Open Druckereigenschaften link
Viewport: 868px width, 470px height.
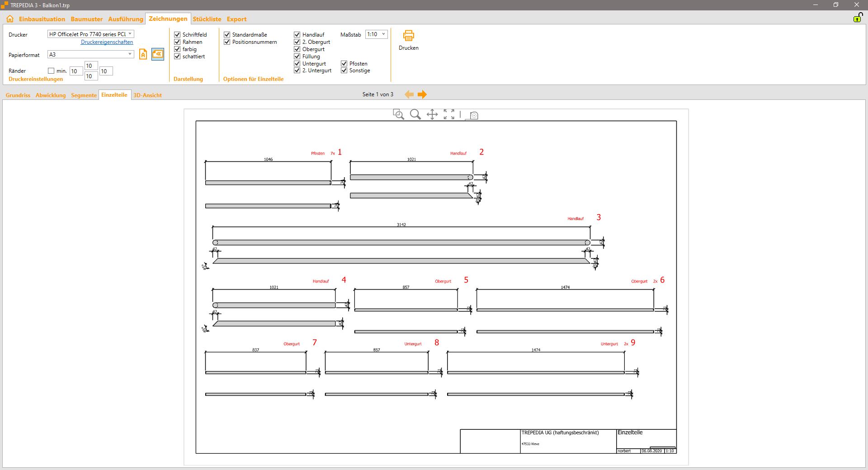pyautogui.click(x=107, y=42)
